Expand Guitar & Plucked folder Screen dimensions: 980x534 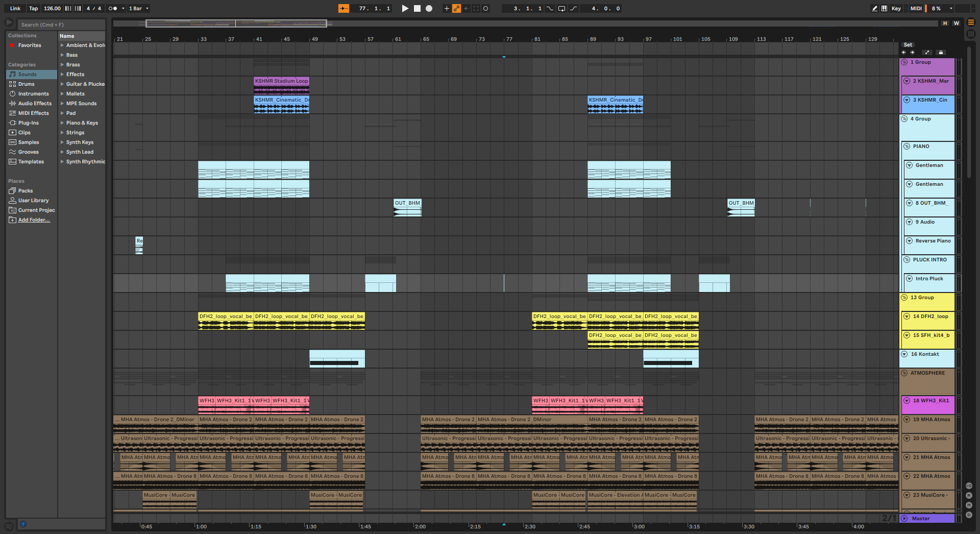(62, 84)
